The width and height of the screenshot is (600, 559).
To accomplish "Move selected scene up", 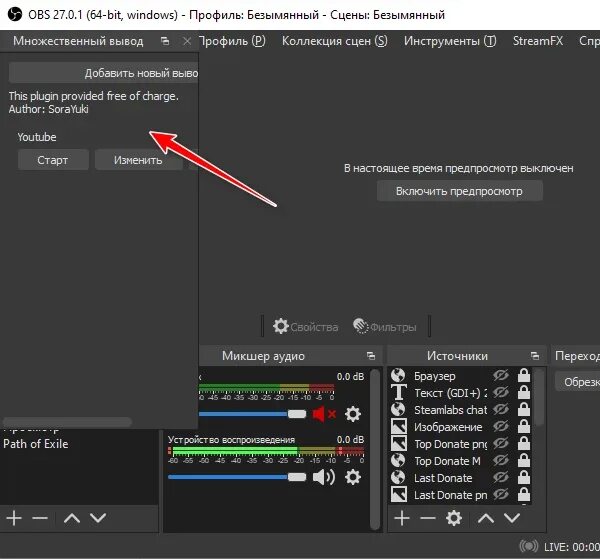I will [72, 518].
